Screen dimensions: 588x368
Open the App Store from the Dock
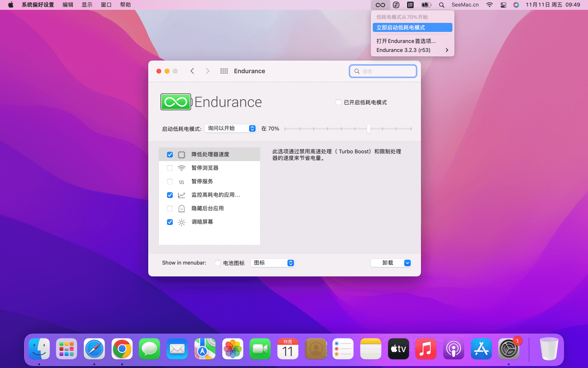[481, 349]
